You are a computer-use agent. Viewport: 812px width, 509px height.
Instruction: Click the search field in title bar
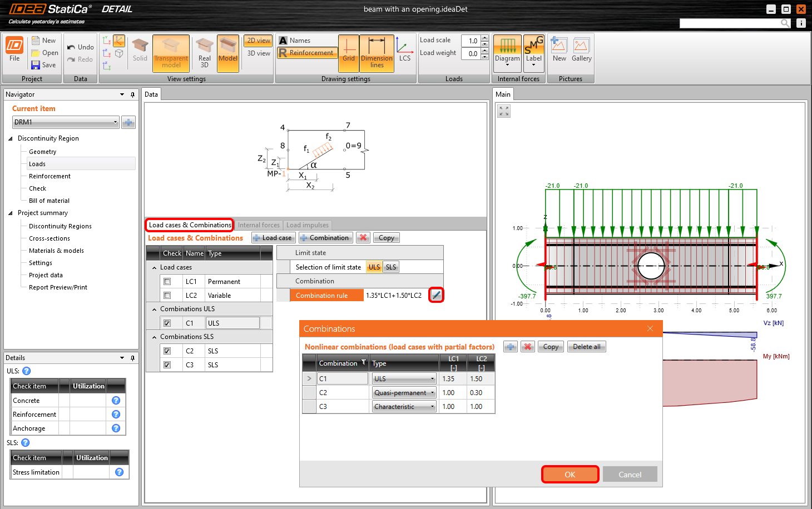(x=734, y=23)
